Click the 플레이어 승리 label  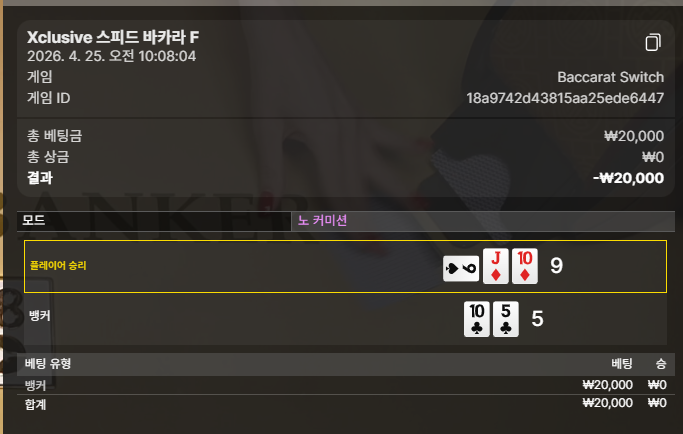click(58, 265)
